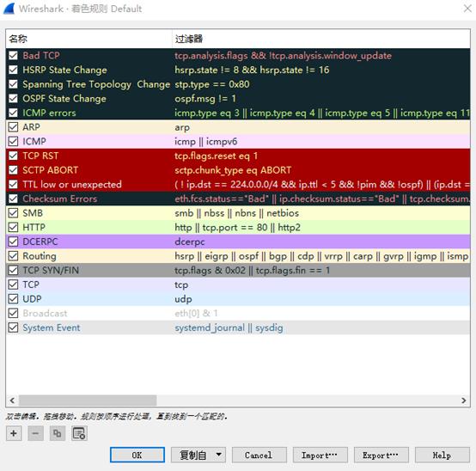This screenshot has width=476, height=471.
Task: Click filter 'systemd_journal || sysdig'
Action: pyautogui.click(x=229, y=327)
